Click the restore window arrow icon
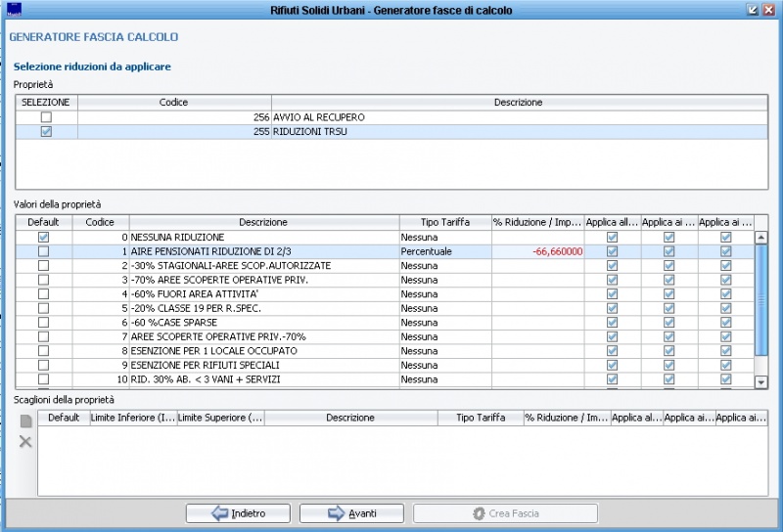 [x=753, y=10]
